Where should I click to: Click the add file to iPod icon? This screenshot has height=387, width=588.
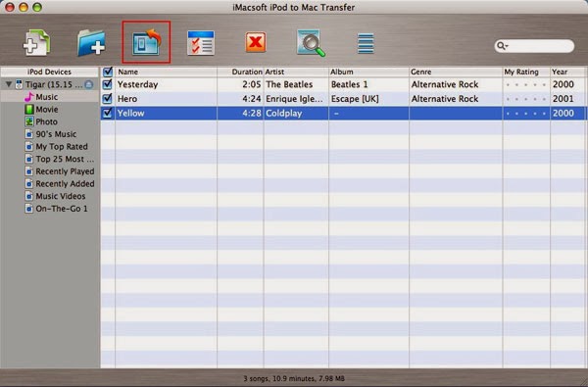[x=36, y=43]
